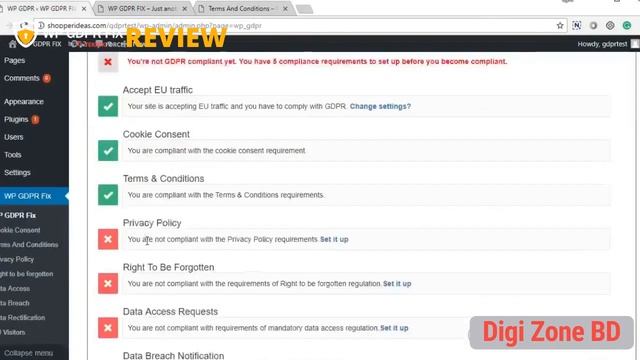Click red X icon for Right To Be Forgotten
This screenshot has height=360, width=640.
tap(108, 283)
